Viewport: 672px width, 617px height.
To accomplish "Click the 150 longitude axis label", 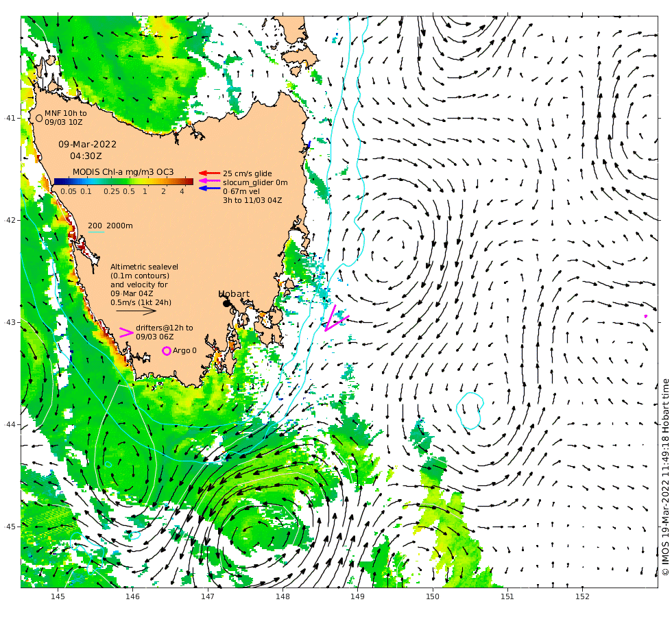I will pyautogui.click(x=433, y=596).
